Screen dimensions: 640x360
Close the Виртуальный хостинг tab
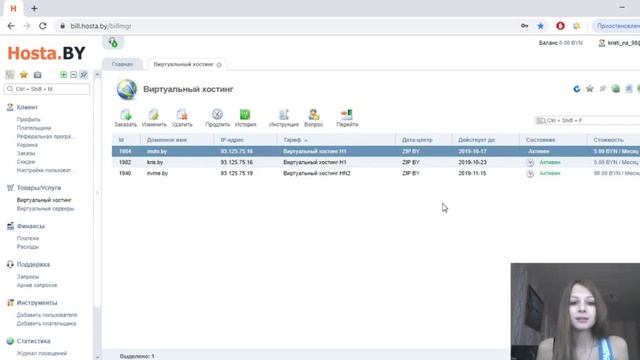coord(219,65)
